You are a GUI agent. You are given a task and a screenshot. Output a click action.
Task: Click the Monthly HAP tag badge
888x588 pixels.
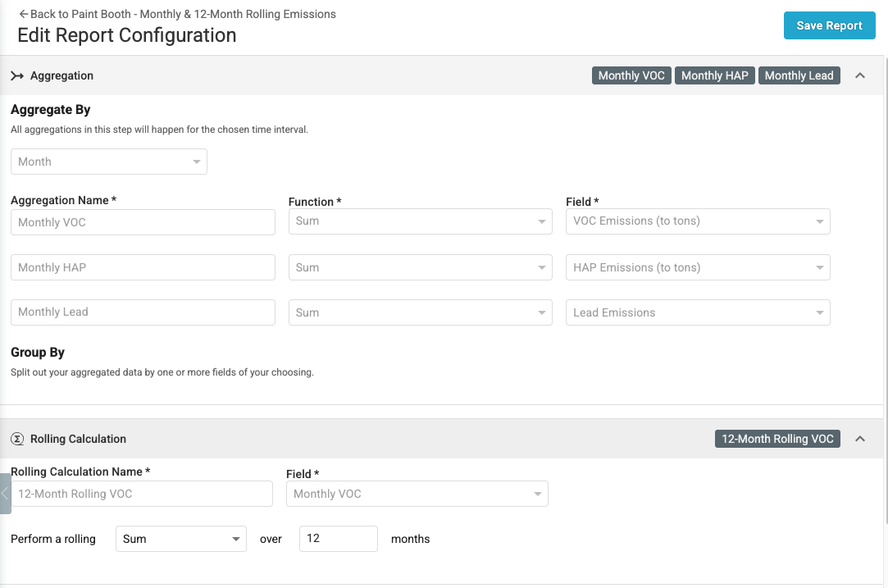715,75
